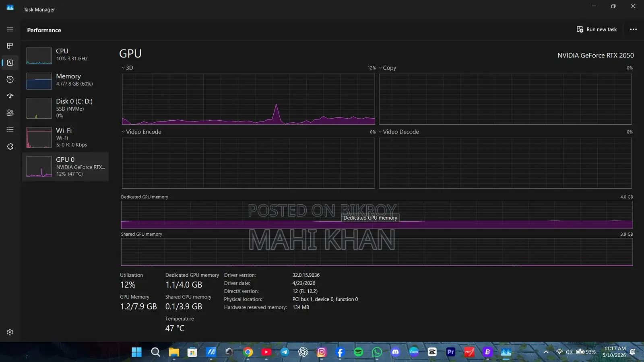Image resolution: width=644 pixels, height=362 pixels.
Task: Open Discord from taskbar
Action: pos(395,352)
